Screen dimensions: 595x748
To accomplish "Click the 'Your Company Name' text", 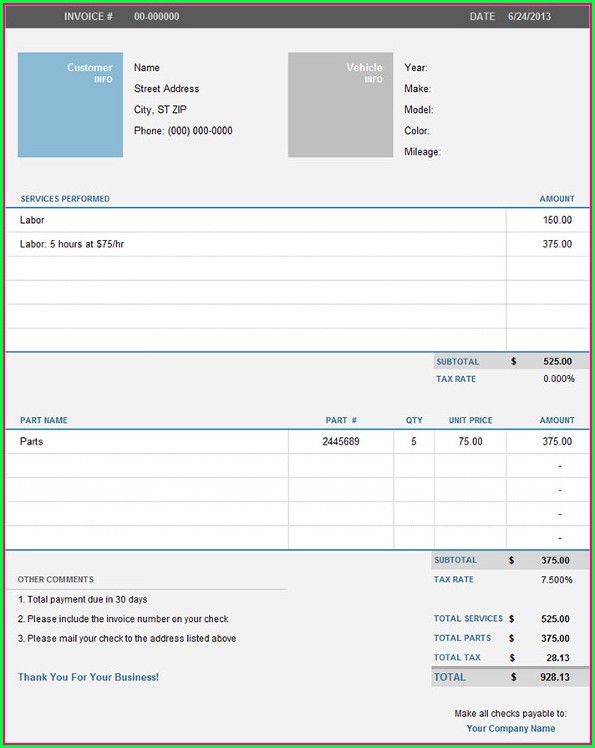I will tap(511, 729).
